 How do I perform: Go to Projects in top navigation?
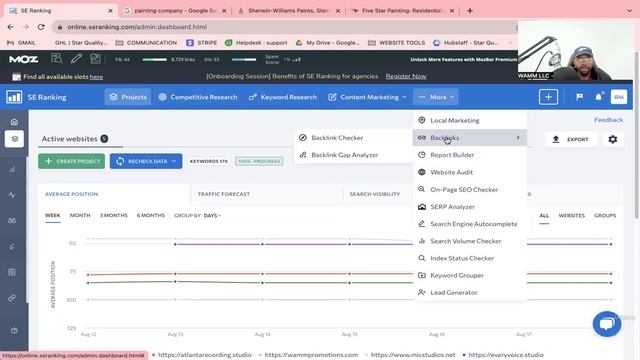pos(128,97)
